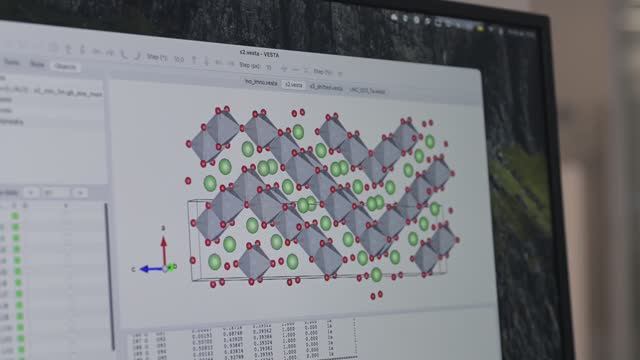Translate the view left with arrow icon
Screen dimensions: 640x360
218,62
